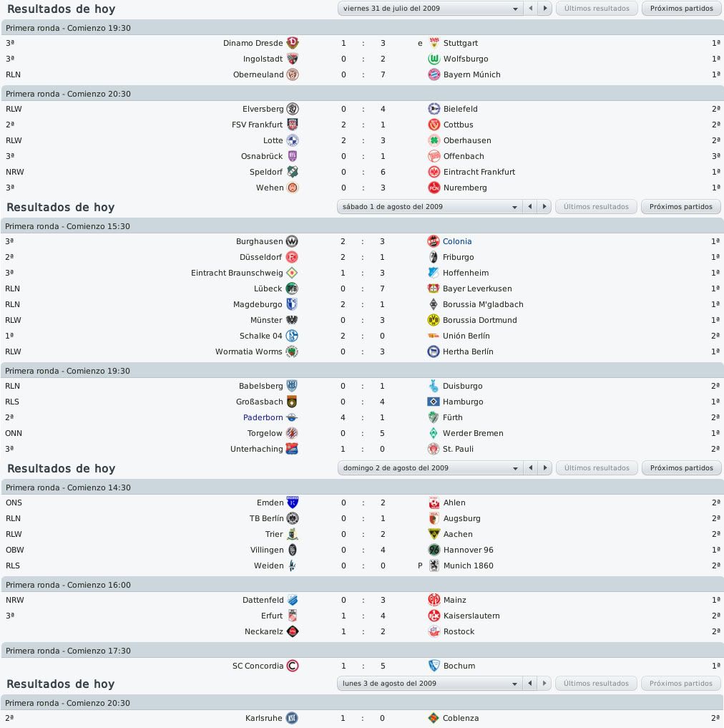Screen dimensions: 724x728
Task: Click Próximos partidos beside the 31 de julio date
Action: [x=681, y=9]
